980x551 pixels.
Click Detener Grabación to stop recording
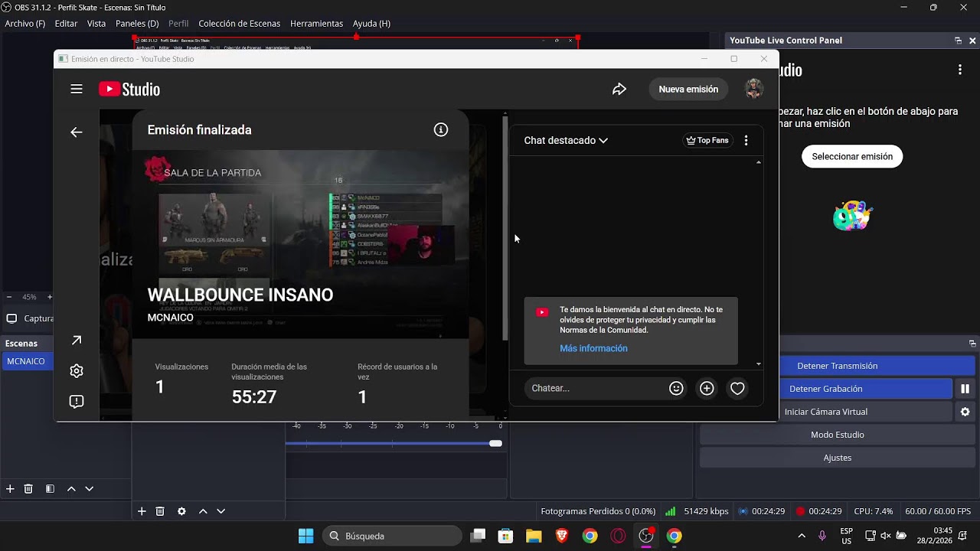pos(826,389)
